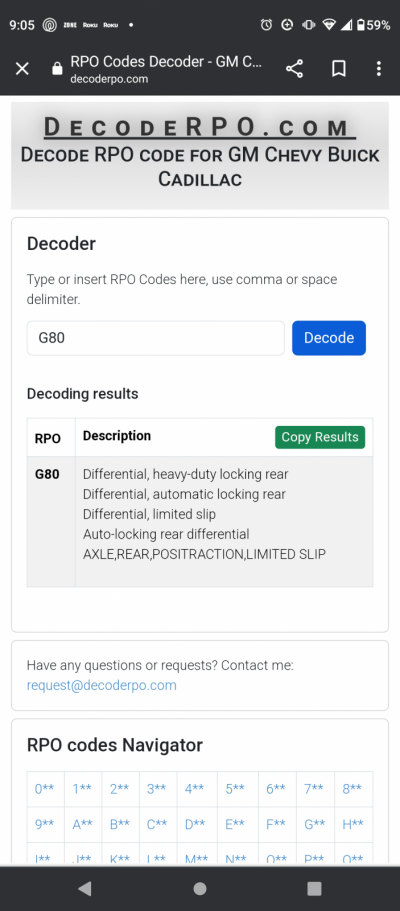Tap the share icon in browser bar
Image resolution: width=400 pixels, height=911 pixels.
click(294, 69)
